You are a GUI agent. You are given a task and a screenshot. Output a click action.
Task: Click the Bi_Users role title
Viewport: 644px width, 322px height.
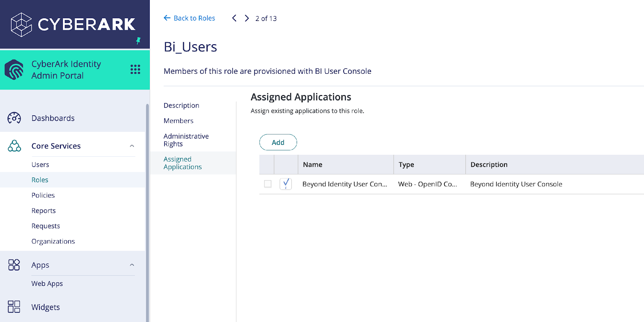(x=190, y=47)
